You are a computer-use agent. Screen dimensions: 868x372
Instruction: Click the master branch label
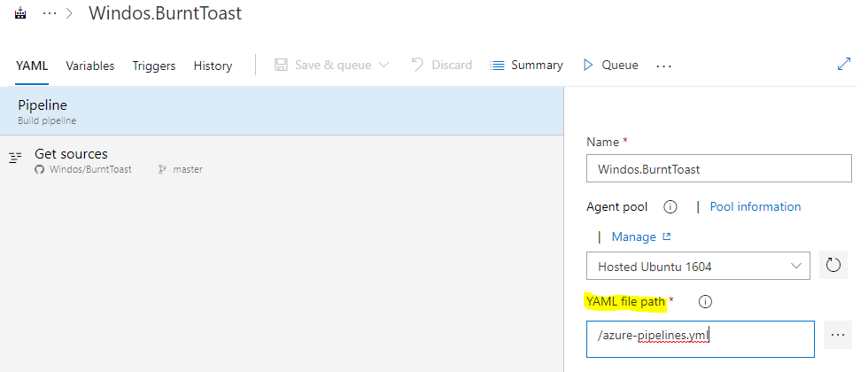pos(188,169)
